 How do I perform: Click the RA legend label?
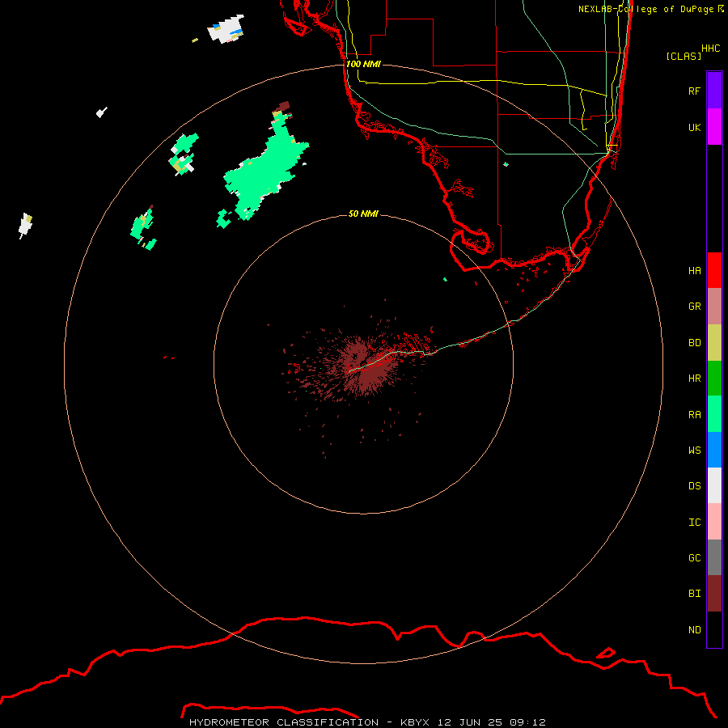click(x=695, y=414)
